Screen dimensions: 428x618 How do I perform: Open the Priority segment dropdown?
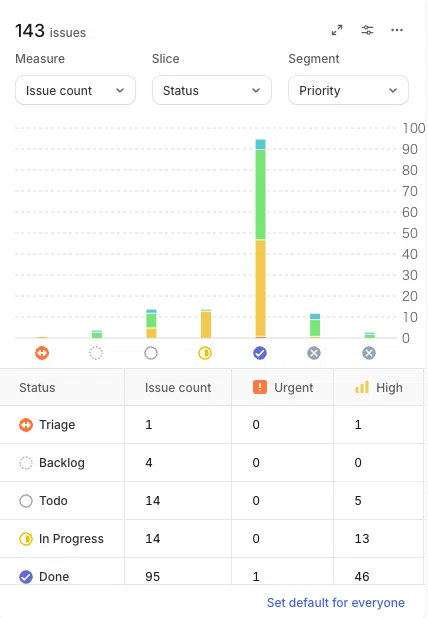coord(348,90)
